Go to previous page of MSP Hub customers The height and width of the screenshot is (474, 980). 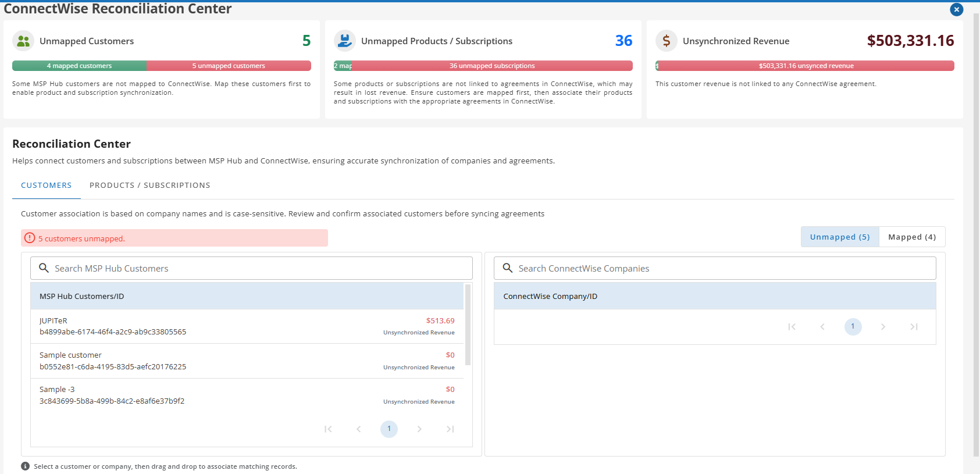tap(359, 429)
